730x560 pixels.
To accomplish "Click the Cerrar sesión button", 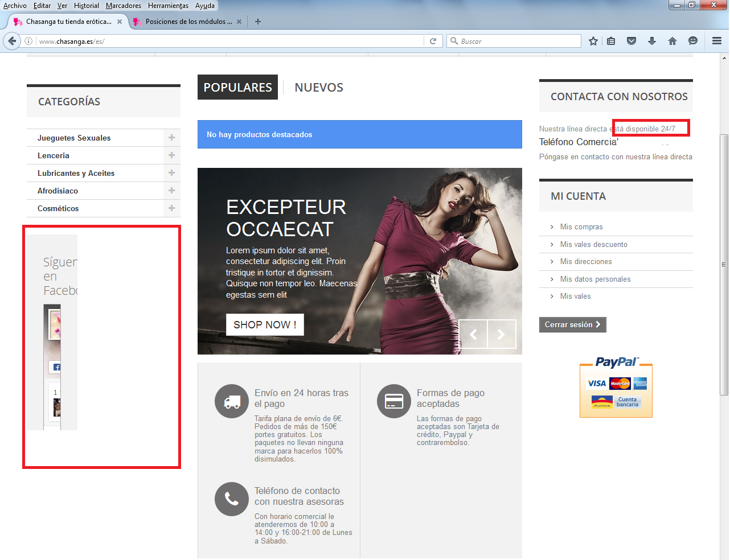I will click(572, 324).
